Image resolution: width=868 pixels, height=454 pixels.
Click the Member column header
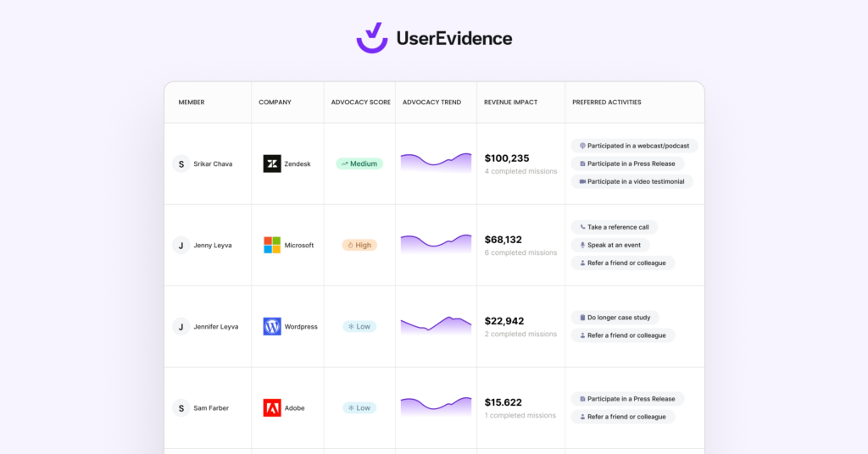point(191,102)
